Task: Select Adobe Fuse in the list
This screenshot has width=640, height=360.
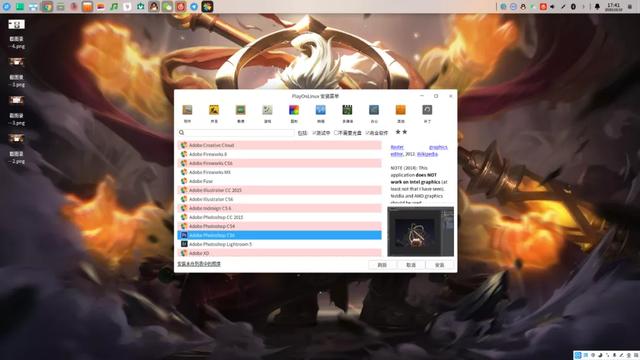Action: click(280, 181)
